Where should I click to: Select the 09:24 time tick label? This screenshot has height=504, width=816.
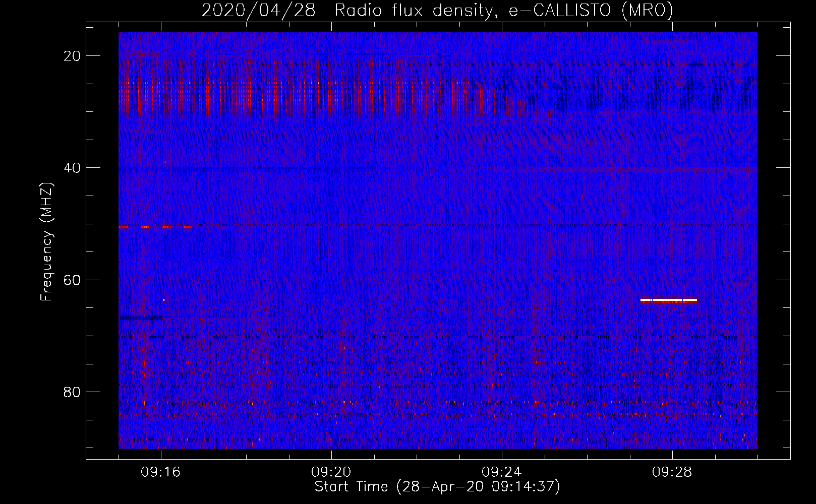[x=502, y=472]
